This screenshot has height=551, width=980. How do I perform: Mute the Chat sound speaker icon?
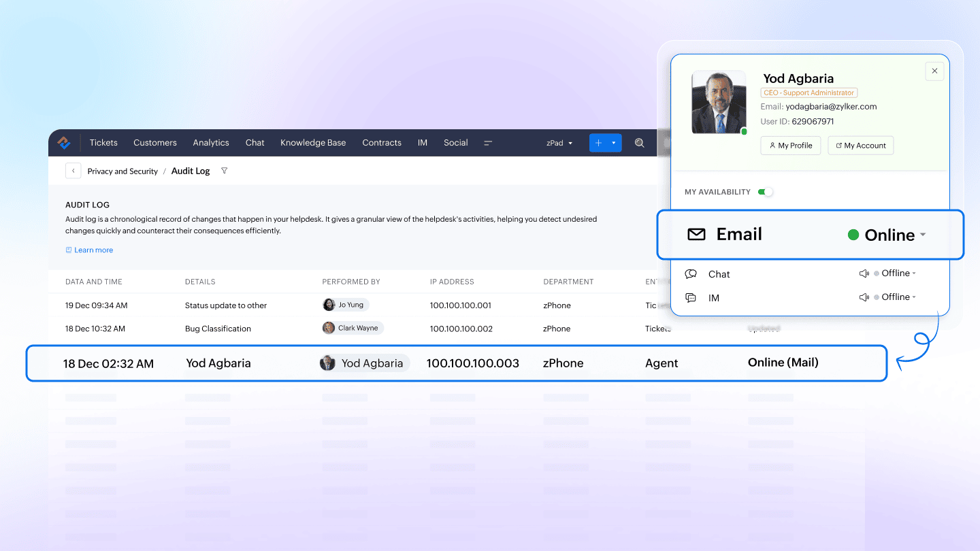point(864,273)
